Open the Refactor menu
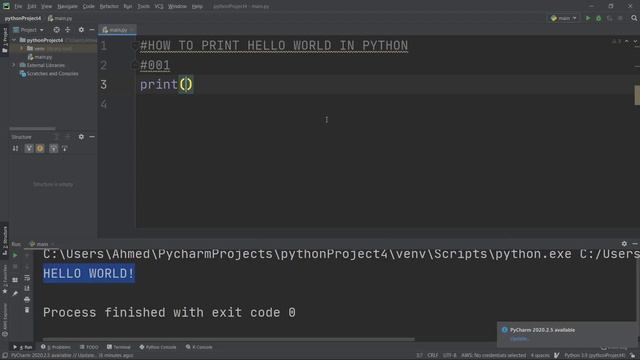Image resolution: width=640 pixels, height=360 pixels. pos(109,6)
